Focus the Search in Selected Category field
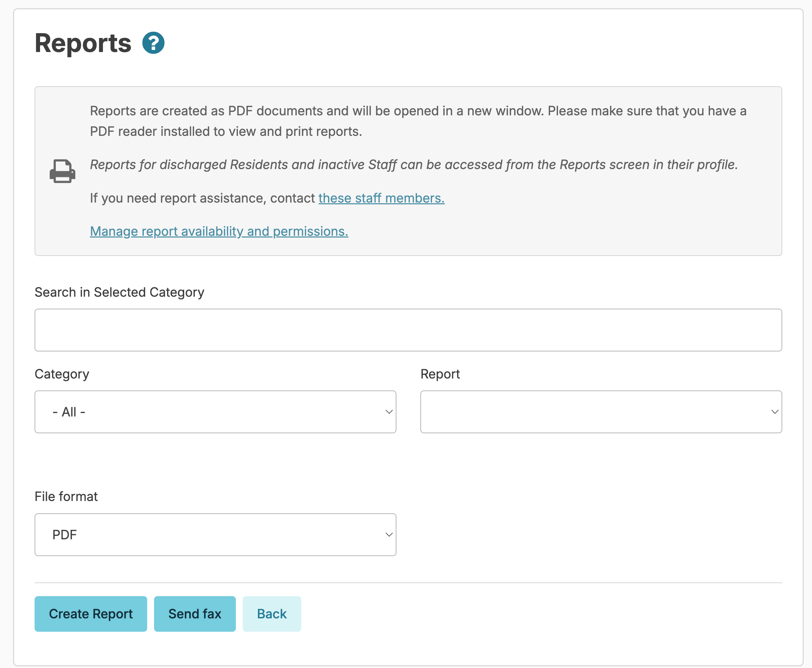This screenshot has height=668, width=812. [408, 330]
